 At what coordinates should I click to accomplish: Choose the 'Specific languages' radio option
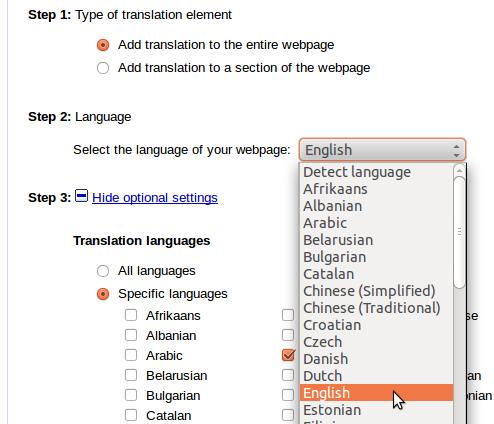[x=103, y=294]
